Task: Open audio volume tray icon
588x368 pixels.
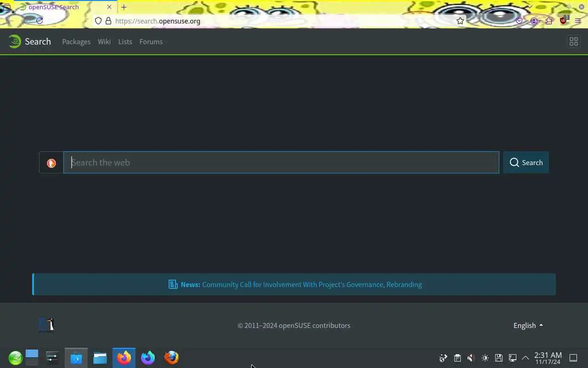Action: coord(471,358)
